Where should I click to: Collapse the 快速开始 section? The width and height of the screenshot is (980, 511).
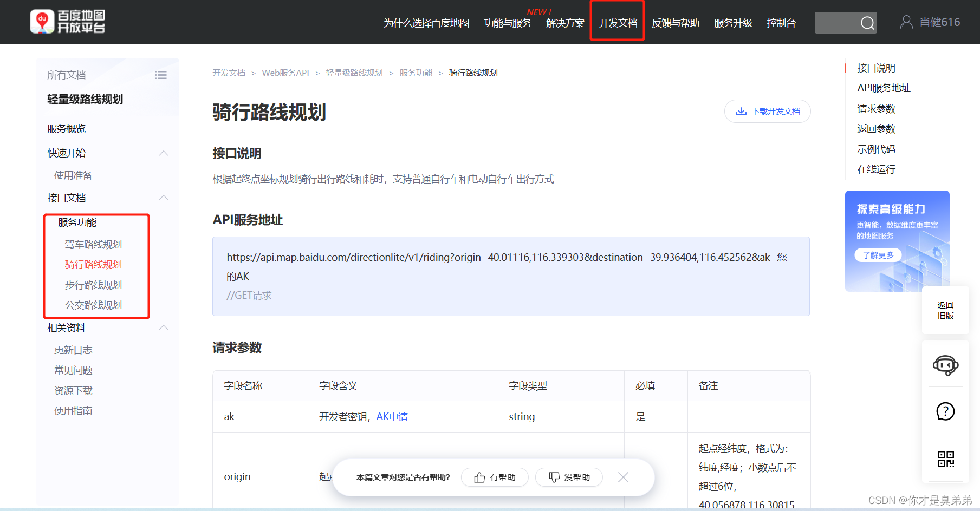tap(164, 153)
